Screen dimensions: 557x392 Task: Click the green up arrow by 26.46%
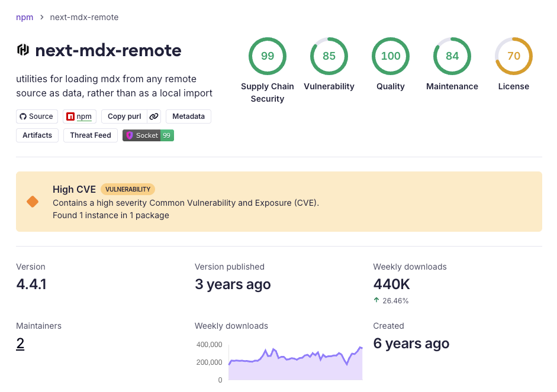[376, 300]
